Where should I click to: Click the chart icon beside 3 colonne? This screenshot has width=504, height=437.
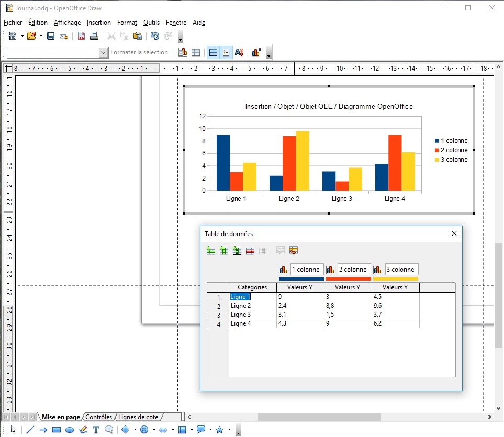pos(377,270)
